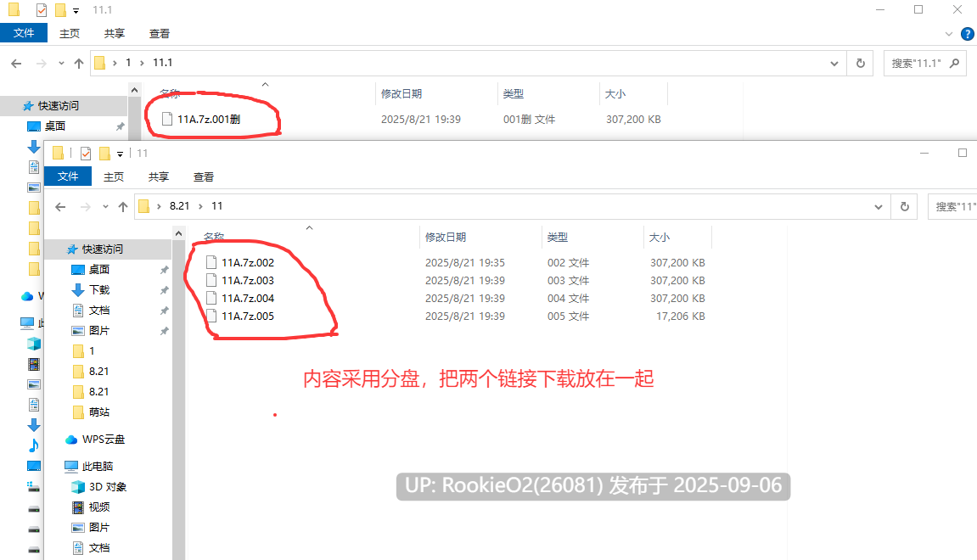977x560 pixels.
Task: Open pinned 图片 in the 11 window sidebar
Action: tap(99, 330)
